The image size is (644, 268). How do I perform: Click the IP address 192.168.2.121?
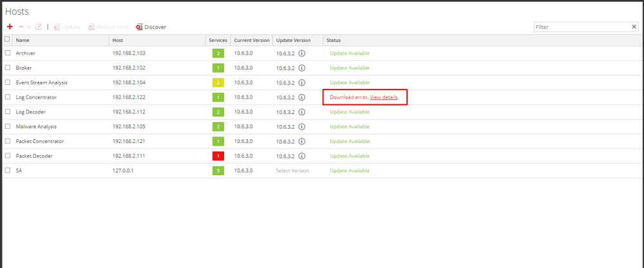pyautogui.click(x=129, y=141)
